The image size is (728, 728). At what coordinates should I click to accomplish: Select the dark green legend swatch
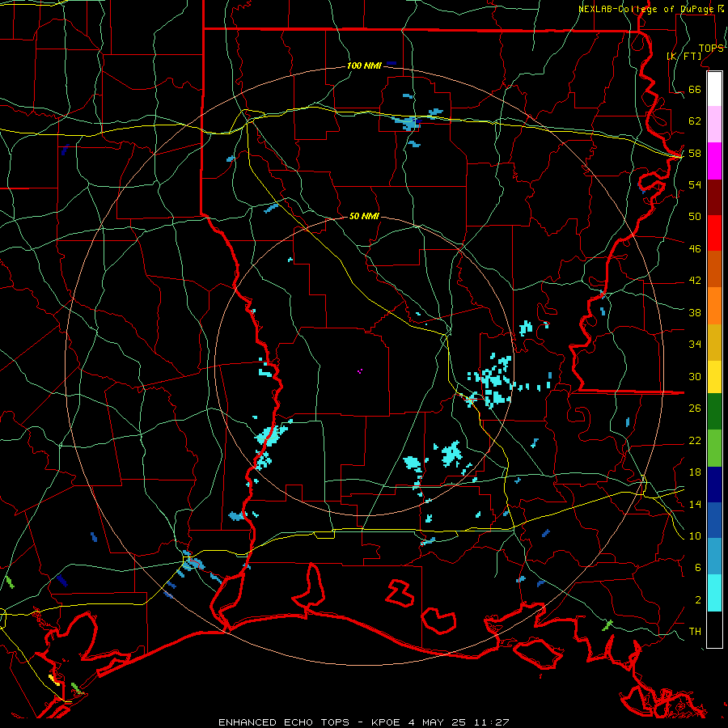tap(714, 412)
